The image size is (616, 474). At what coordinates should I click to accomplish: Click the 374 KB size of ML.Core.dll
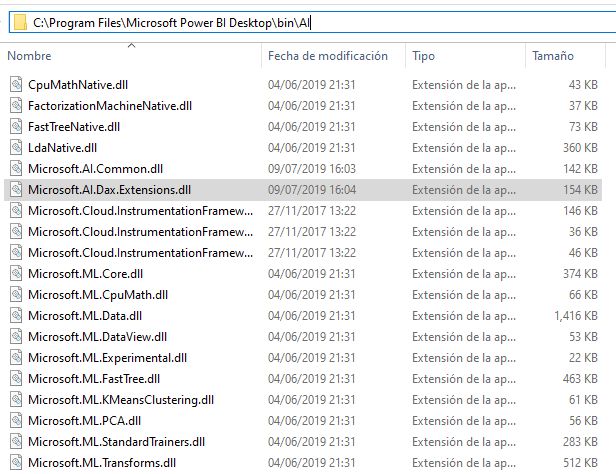coord(580,274)
